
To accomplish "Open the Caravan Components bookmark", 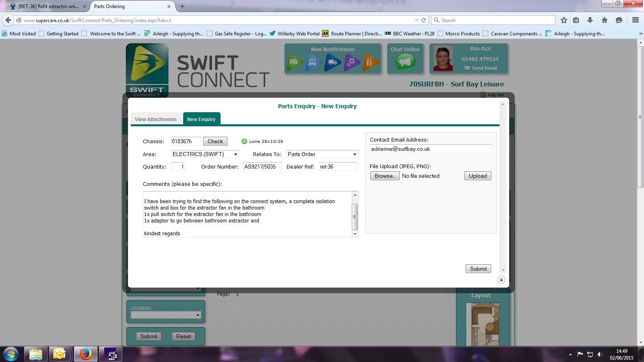I will [512, 34].
